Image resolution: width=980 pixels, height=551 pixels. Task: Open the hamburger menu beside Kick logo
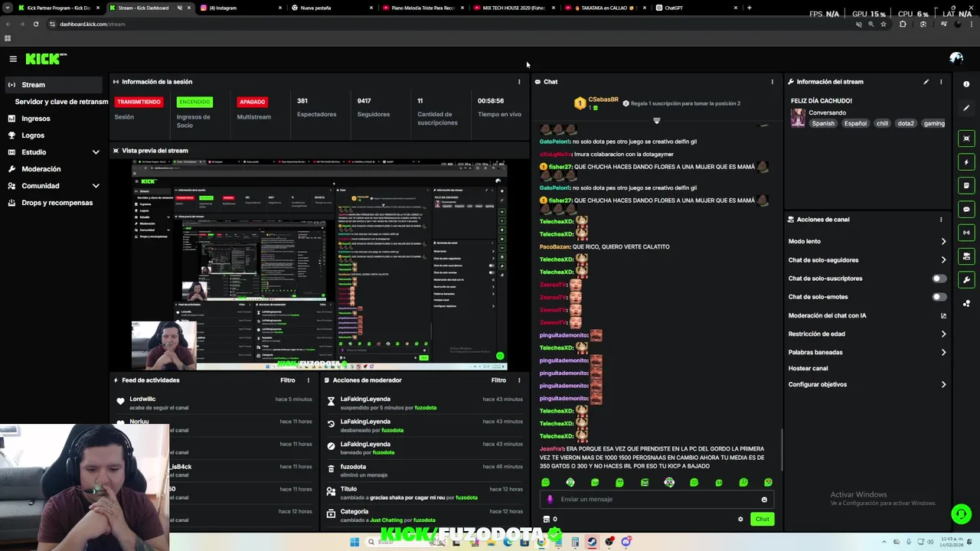pos(13,59)
